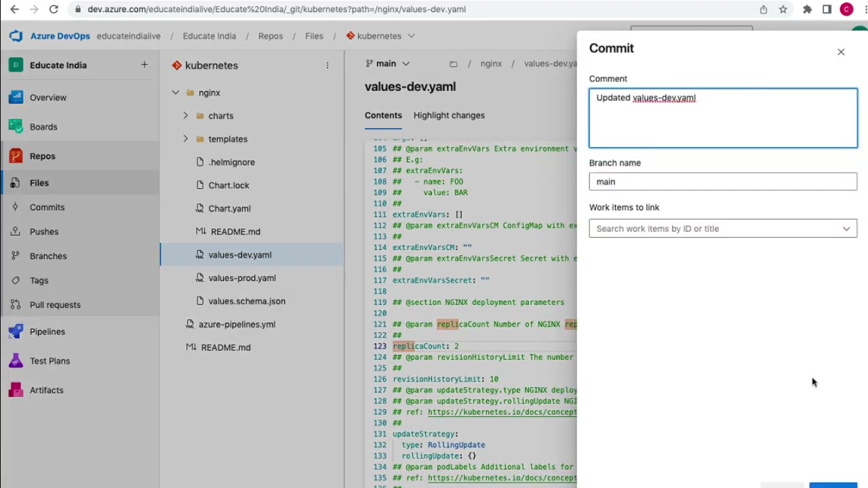Close the Commit panel
Image resolution: width=868 pixels, height=488 pixels.
point(841,52)
